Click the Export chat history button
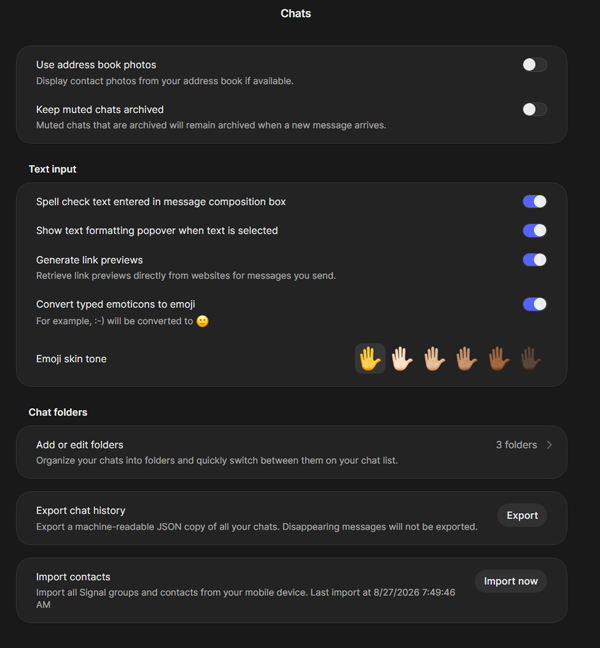The height and width of the screenshot is (648, 600). tap(522, 515)
